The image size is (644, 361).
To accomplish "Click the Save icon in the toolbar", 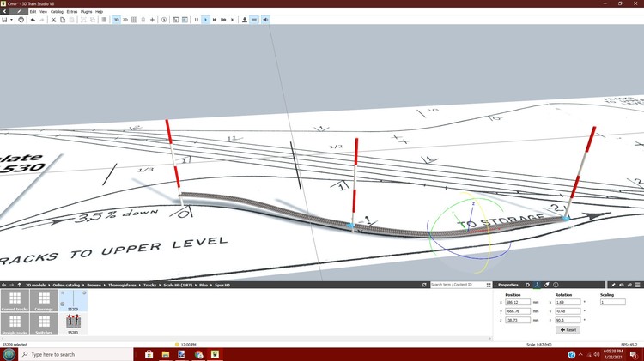I will (x=5, y=19).
